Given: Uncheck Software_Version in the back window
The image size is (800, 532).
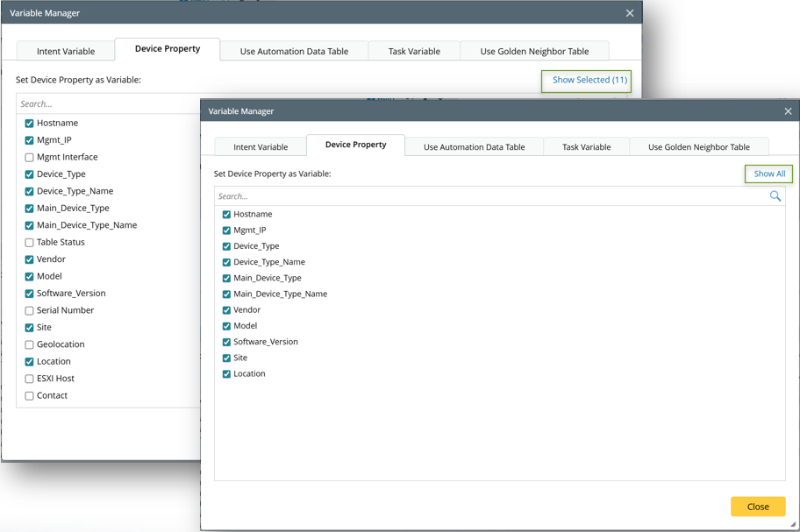Looking at the screenshot, I should [x=29, y=294].
